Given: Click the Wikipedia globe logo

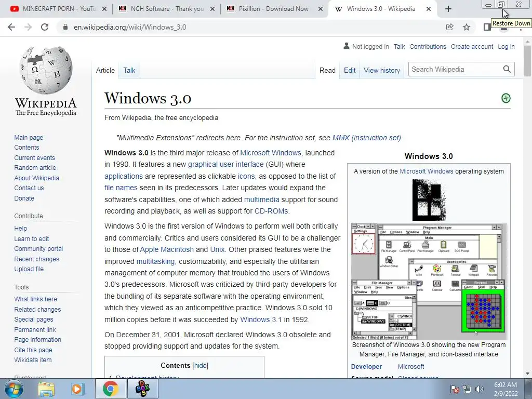Looking at the screenshot, I should pyautogui.click(x=46, y=70).
